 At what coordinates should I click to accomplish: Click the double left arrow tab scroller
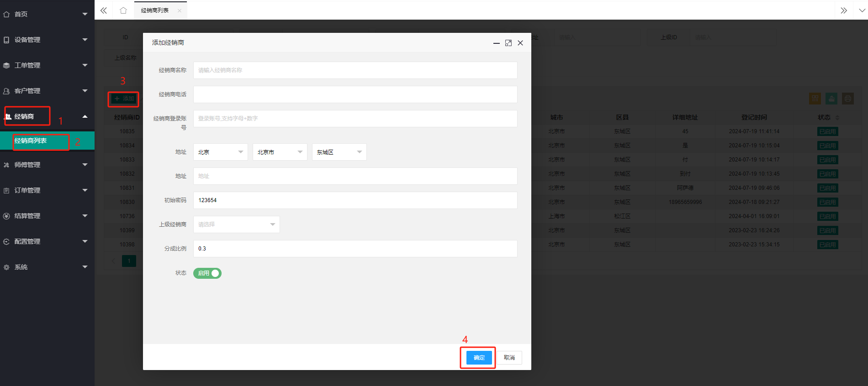[x=104, y=10]
